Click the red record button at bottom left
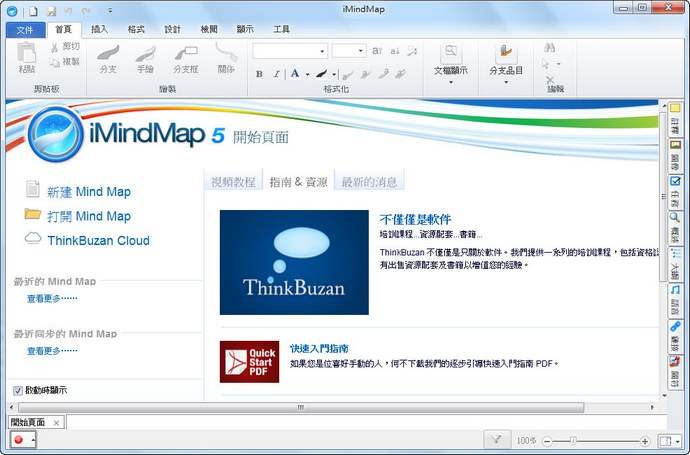This screenshot has height=455, width=690. pos(18,440)
